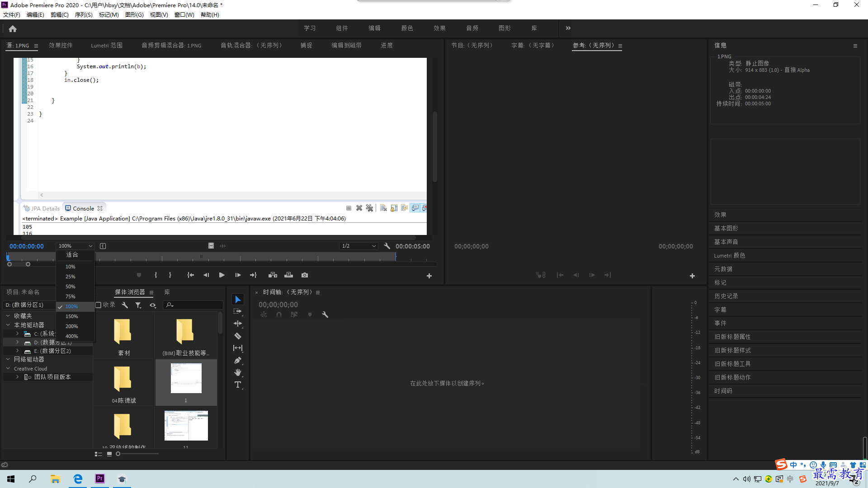Click Drag Video Only filmstrip icon
The width and height of the screenshot is (868, 488).
pos(211,246)
